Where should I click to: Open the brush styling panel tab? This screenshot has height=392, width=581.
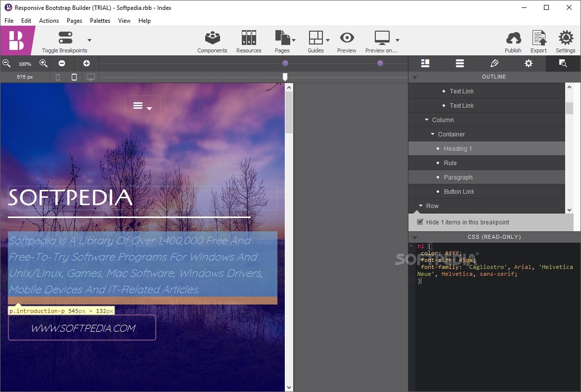pyautogui.click(x=494, y=63)
